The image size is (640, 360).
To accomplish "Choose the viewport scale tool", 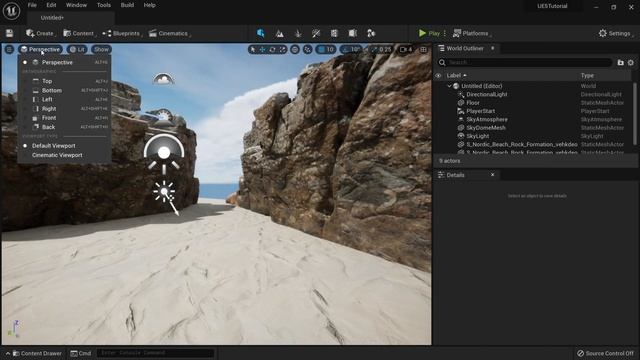I will coord(282,49).
